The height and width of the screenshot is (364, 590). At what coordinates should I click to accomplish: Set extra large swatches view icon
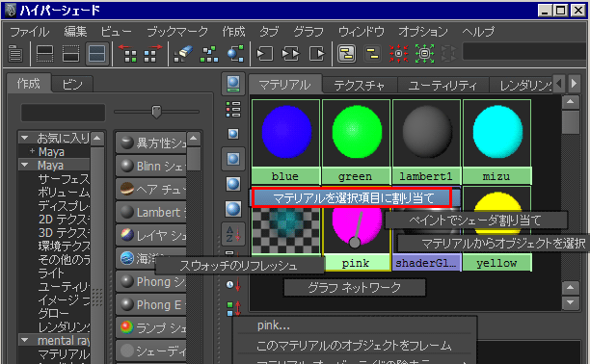tap(233, 209)
